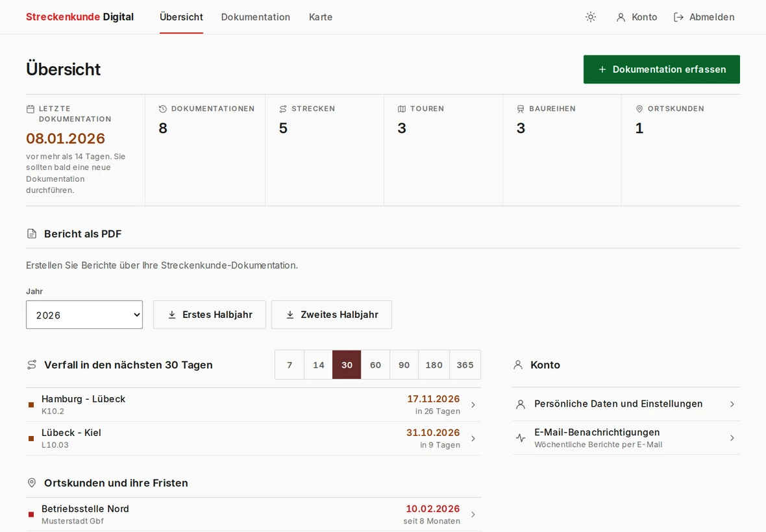Open E-Mail-Benachrichtigungen chevron

coord(732,438)
